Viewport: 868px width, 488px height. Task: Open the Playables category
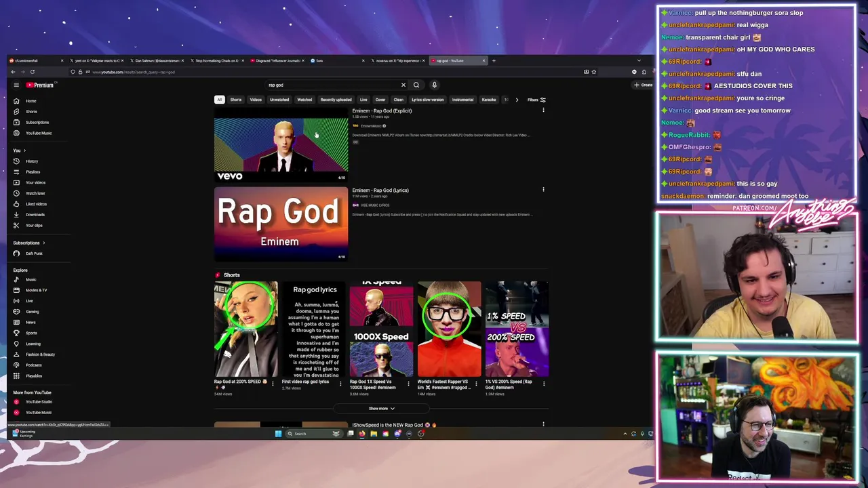pyautogui.click(x=34, y=376)
